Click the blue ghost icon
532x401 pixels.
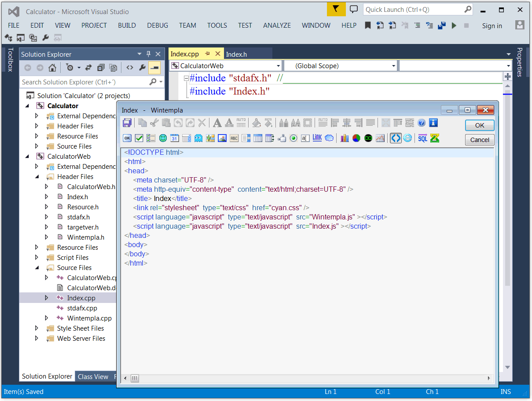point(198,138)
